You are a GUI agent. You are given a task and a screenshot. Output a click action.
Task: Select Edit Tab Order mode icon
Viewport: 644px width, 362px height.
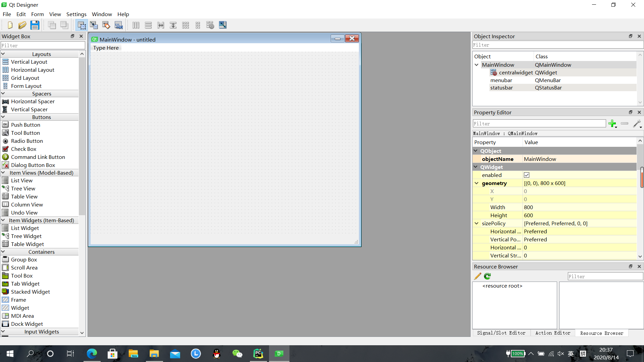[x=119, y=25]
